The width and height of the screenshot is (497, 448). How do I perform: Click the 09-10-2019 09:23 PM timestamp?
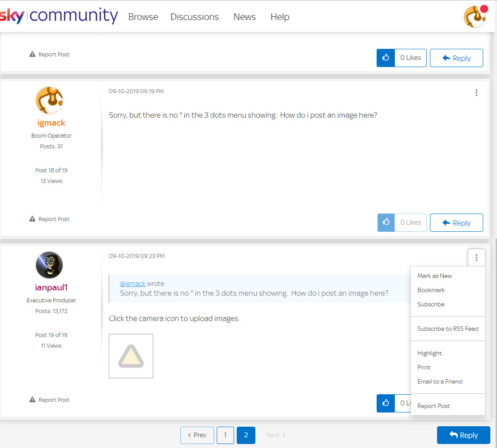[x=137, y=256]
